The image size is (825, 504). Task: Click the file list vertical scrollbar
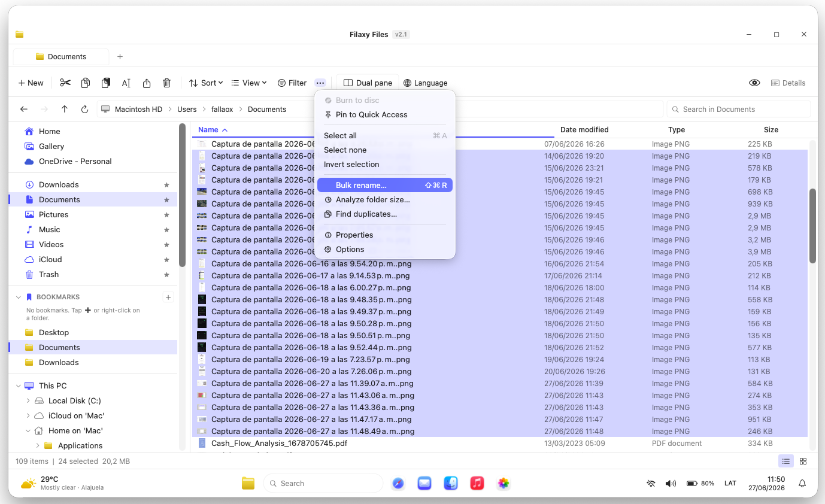click(812, 226)
